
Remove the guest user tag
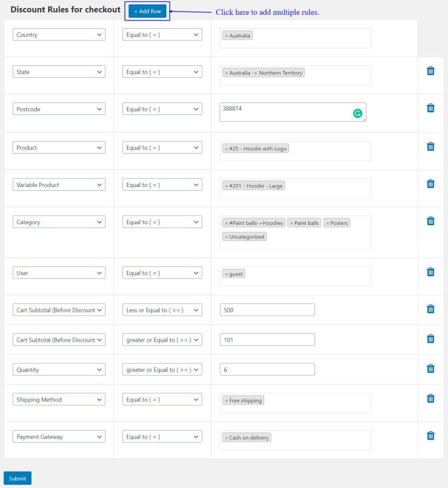click(226, 274)
